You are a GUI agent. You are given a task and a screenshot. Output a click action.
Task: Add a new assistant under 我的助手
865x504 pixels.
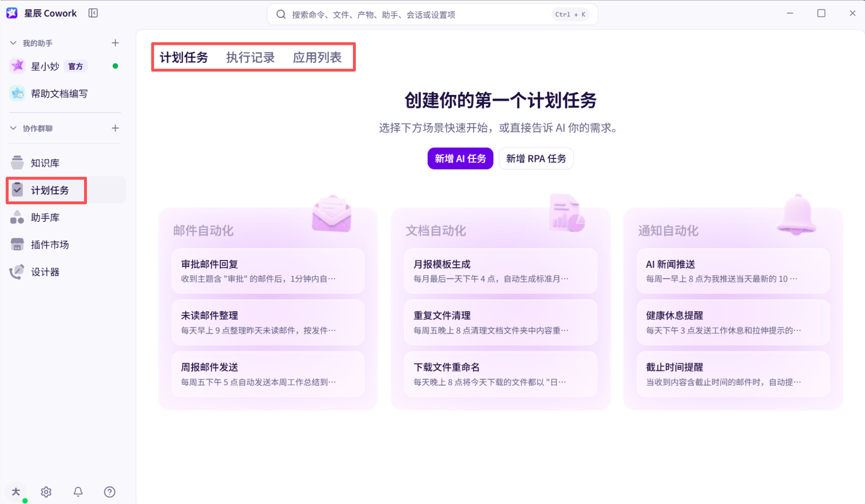[115, 43]
